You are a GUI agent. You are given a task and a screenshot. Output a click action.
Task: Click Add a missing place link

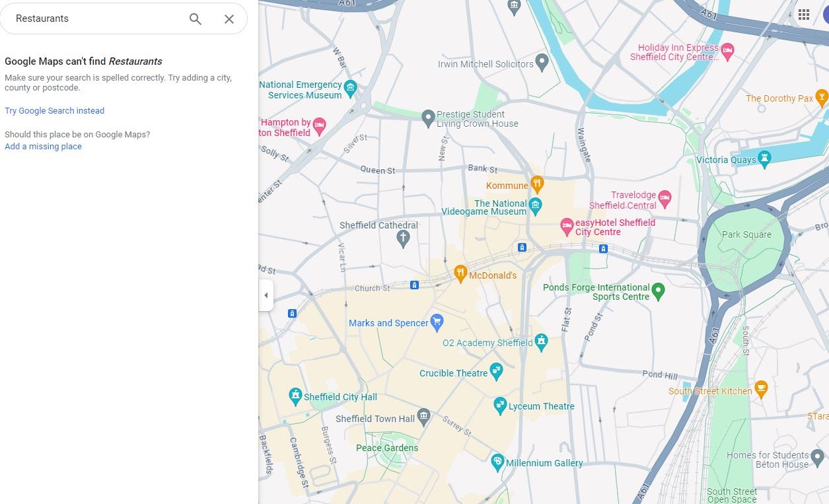43,147
